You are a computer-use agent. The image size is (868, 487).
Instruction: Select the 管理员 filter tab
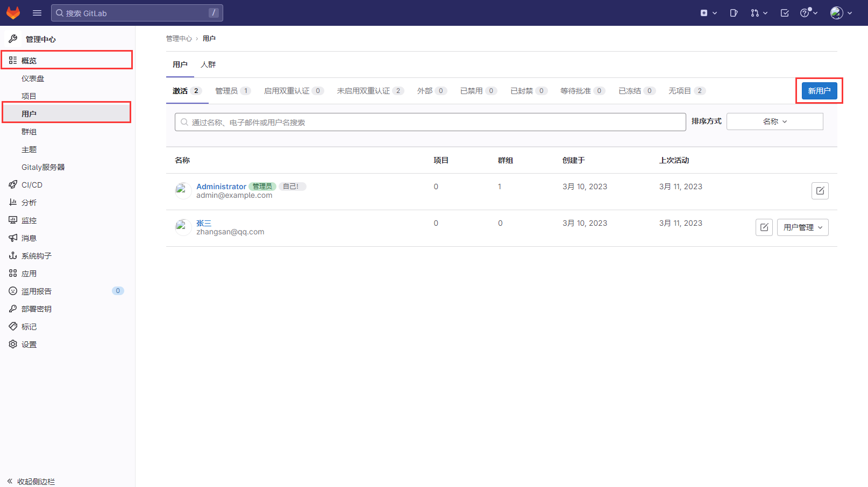click(232, 91)
